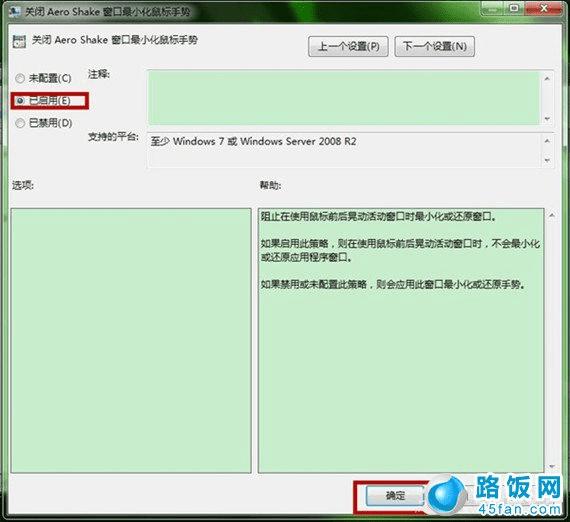The image size is (570, 522).
Task: Confirm with the 确定 button
Action: [395, 495]
